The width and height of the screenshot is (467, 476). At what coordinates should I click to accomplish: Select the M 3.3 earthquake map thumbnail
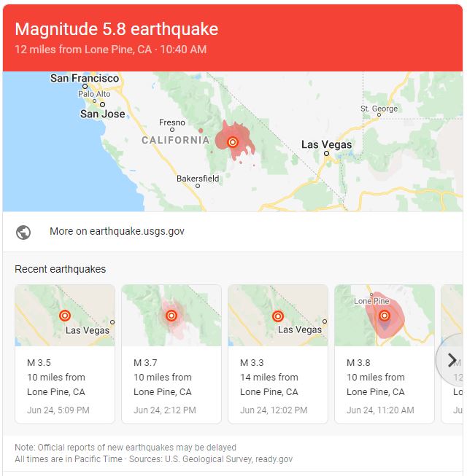click(278, 315)
